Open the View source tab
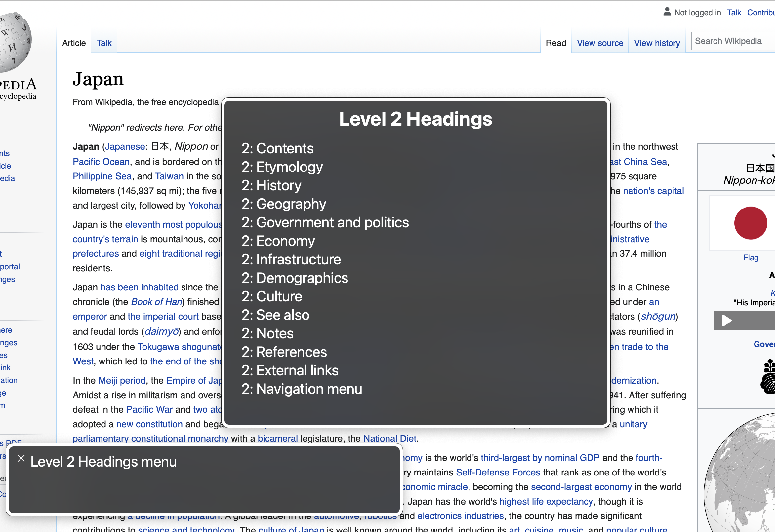 [600, 43]
